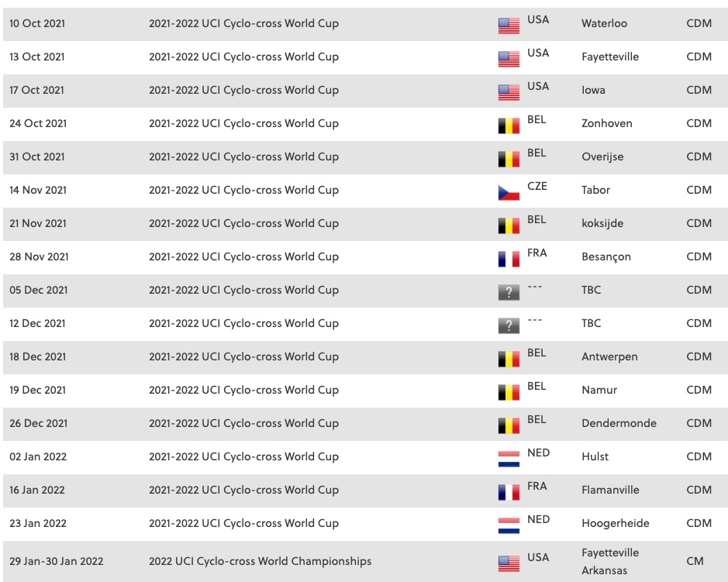Click the Dendermonde venue name

point(619,423)
